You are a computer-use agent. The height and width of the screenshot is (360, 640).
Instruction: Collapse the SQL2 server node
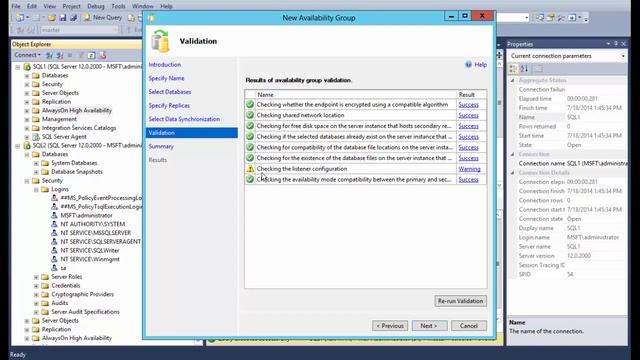(x=18, y=146)
